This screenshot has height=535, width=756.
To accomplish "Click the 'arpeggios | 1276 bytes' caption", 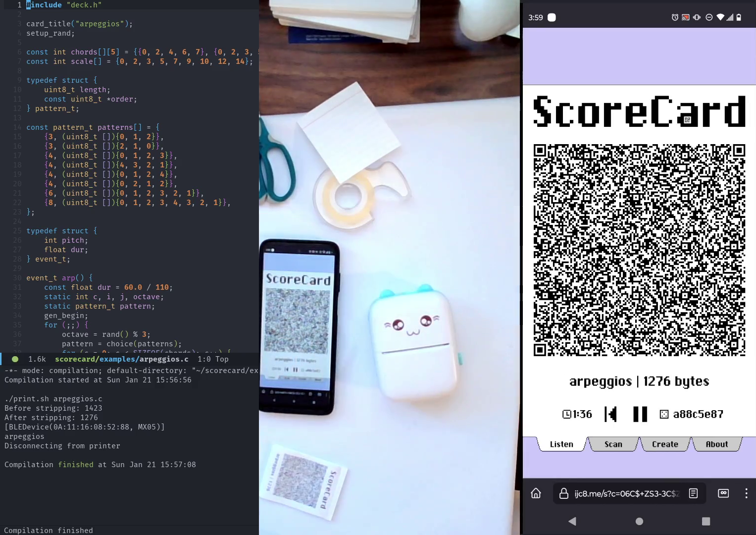I will point(639,381).
